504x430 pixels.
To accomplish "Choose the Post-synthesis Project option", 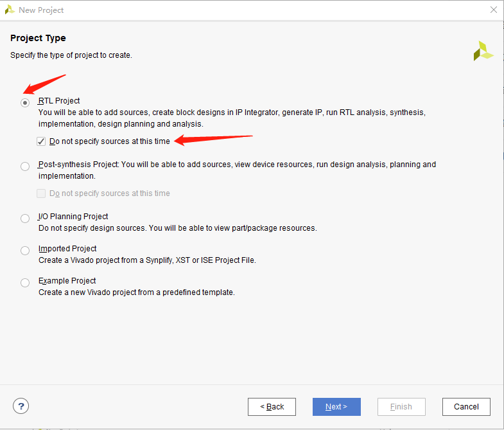I will pyautogui.click(x=25, y=166).
